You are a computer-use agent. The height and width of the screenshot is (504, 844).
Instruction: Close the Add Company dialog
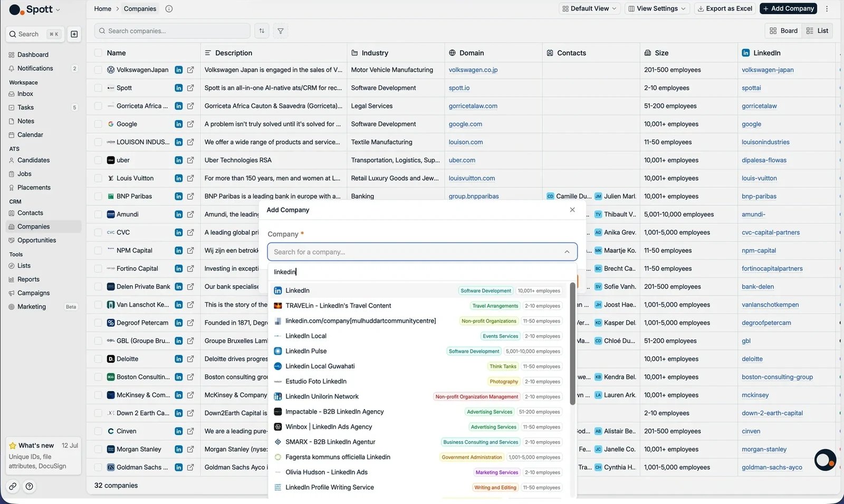[572, 210]
